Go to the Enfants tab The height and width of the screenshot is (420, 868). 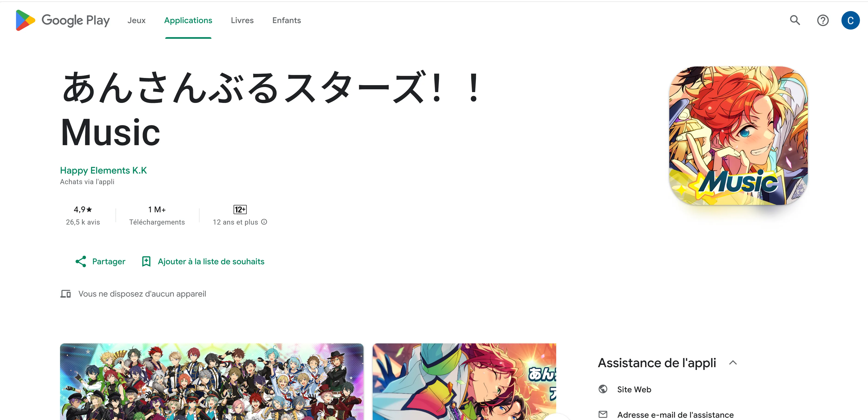[286, 20]
